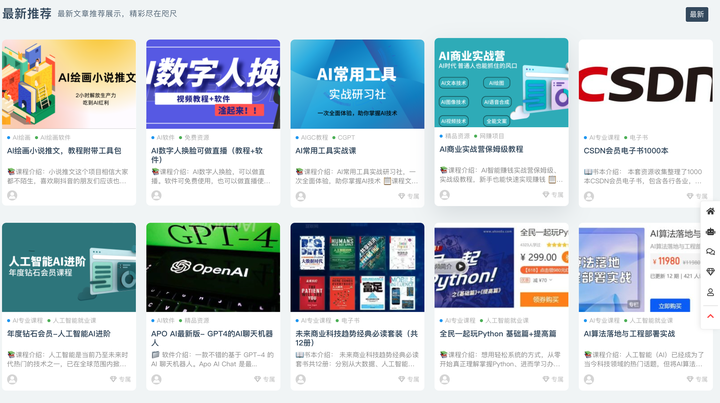Select the CGPT category tag

click(x=346, y=137)
